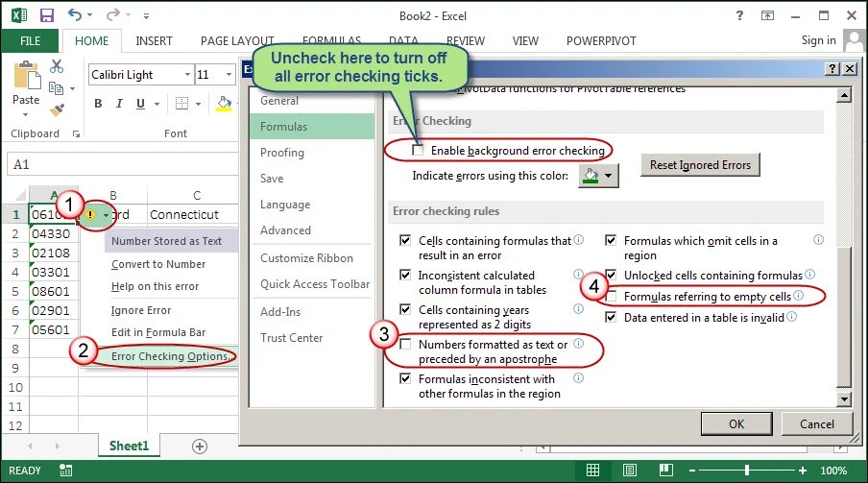This screenshot has height=483, width=868.
Task: Click the Reset Ignored Errors button
Action: (x=700, y=165)
